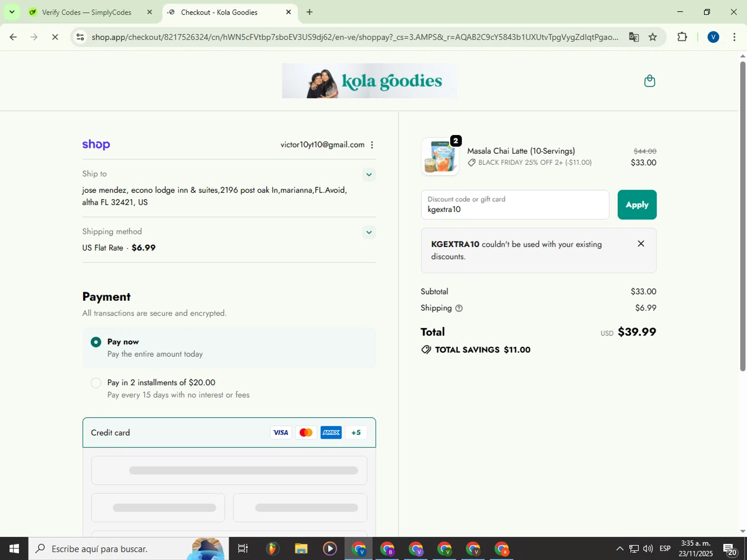Screen dimensions: 747x560
Task: Click the Mastercard icon
Action: point(306,433)
